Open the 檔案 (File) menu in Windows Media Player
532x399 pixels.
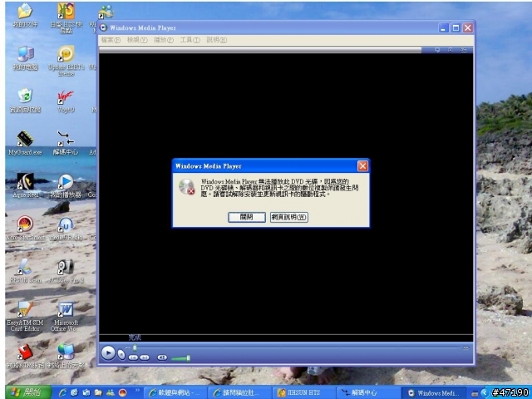point(111,40)
